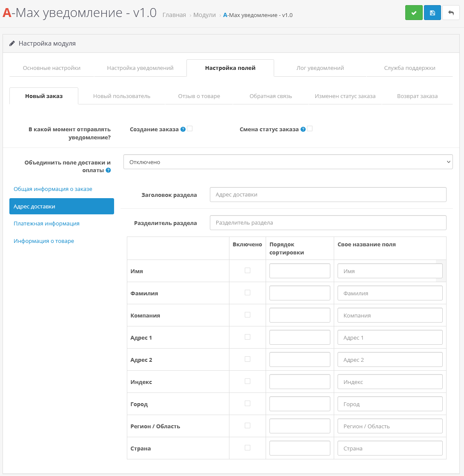Select the Изменен статус заказа sub-tab
Viewport: 464px width, 476px height.
coord(345,96)
